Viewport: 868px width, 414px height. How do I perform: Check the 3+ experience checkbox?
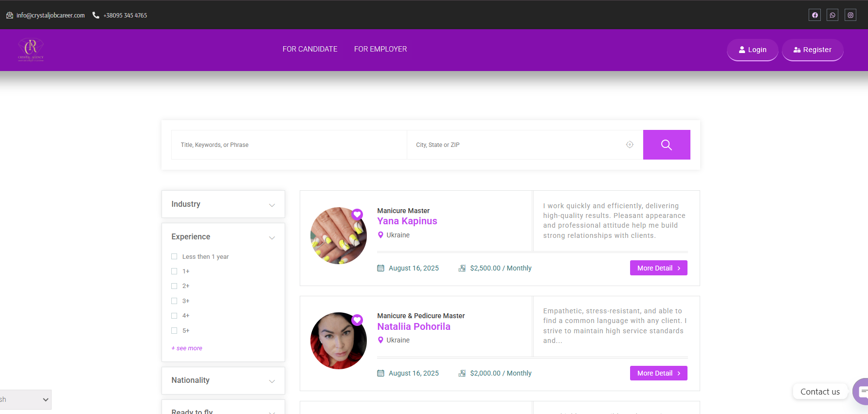click(x=174, y=301)
